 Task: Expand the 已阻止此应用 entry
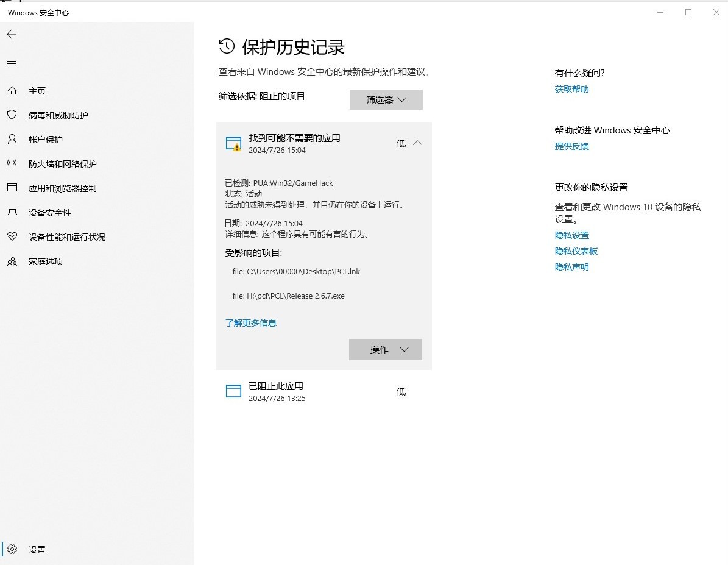coord(323,391)
